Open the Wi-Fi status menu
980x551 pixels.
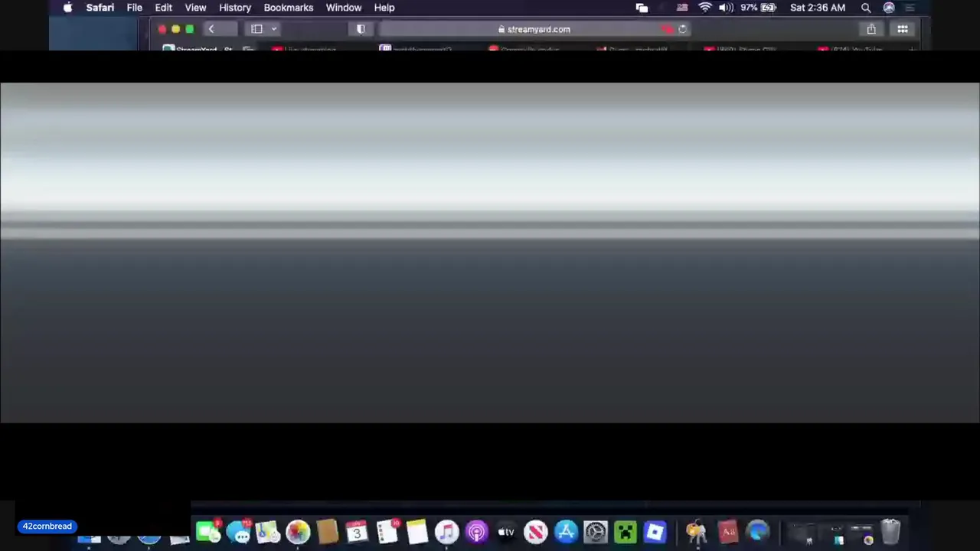point(704,8)
